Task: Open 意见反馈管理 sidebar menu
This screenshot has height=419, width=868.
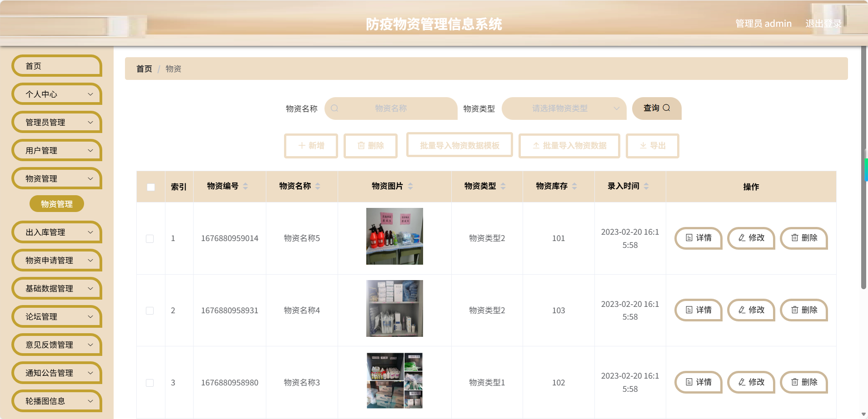Action: (57, 345)
